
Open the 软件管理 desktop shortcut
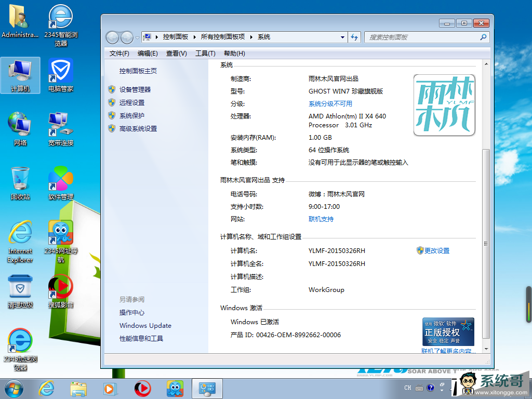click(61, 183)
